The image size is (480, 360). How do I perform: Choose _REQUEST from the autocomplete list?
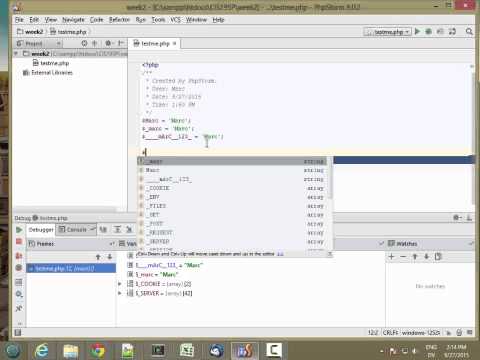(x=232, y=233)
